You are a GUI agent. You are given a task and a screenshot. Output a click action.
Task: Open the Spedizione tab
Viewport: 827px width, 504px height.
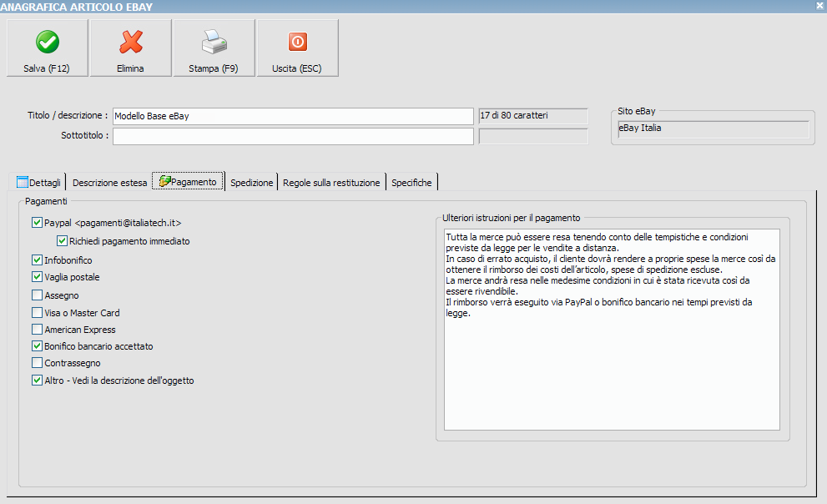pyautogui.click(x=251, y=183)
